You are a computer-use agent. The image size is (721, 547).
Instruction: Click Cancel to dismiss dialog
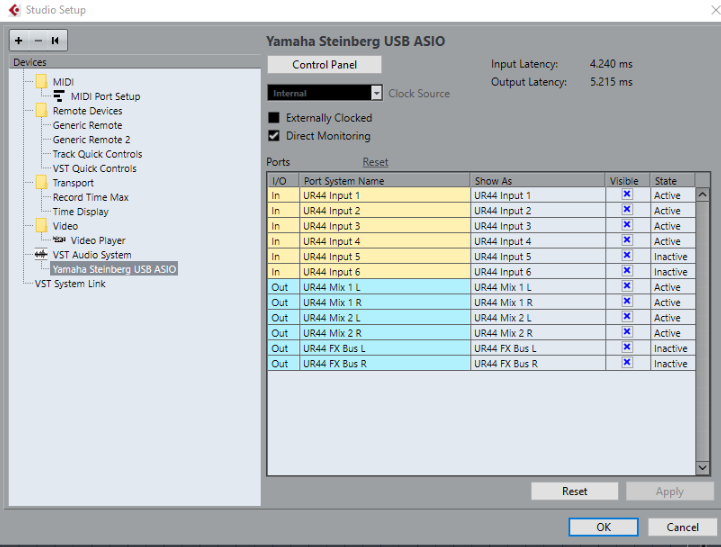[x=682, y=527]
